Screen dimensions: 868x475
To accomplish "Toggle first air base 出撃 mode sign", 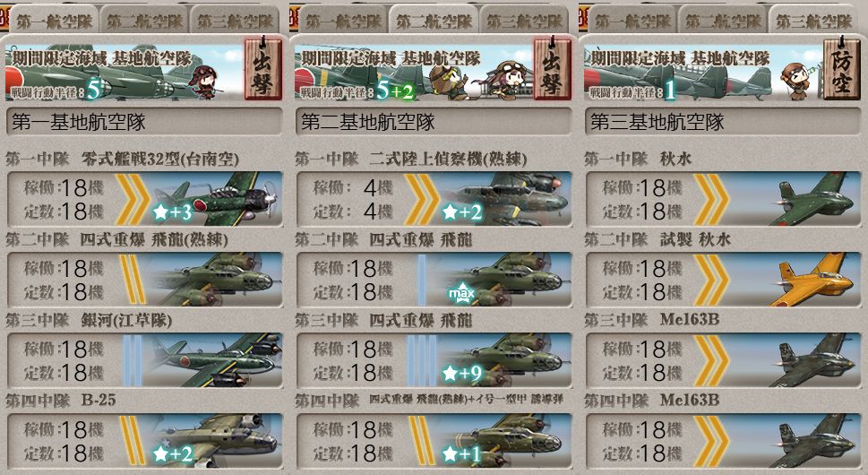I will (263, 68).
